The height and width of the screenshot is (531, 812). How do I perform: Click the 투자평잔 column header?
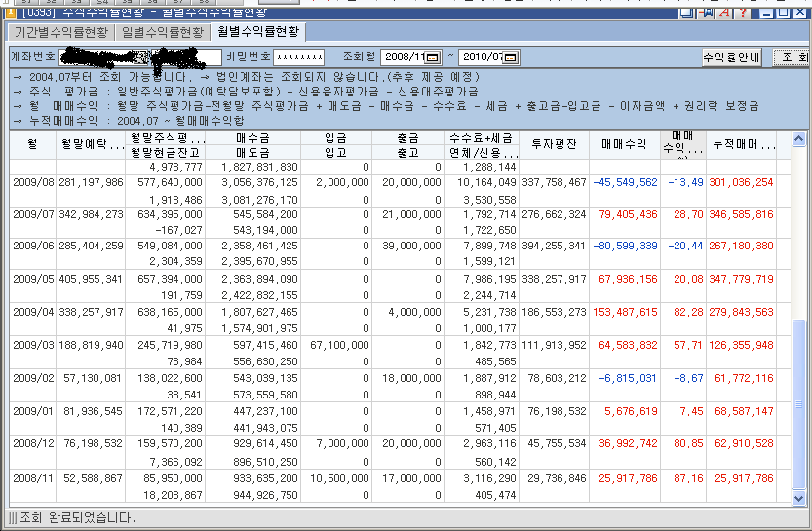coord(554,145)
